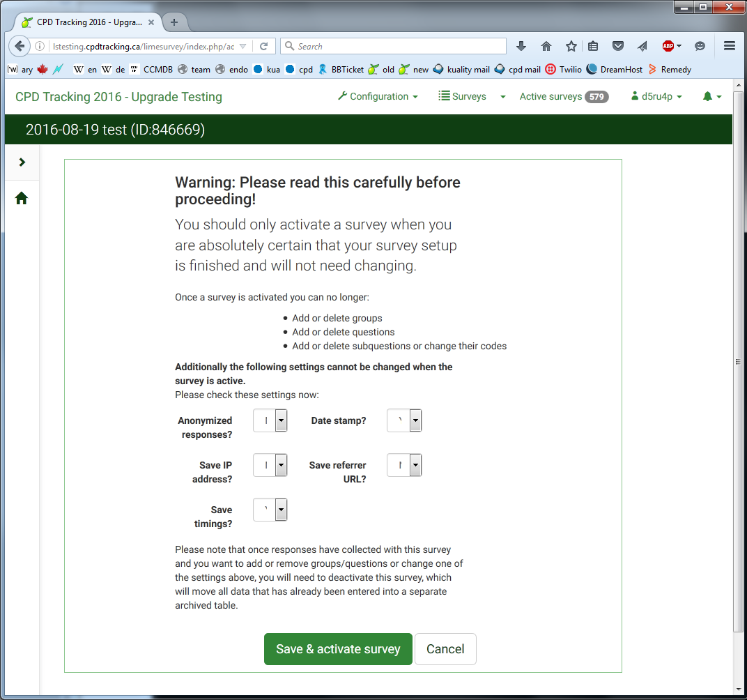Reload the page with the refresh icon
The height and width of the screenshot is (700, 747).
[x=263, y=46]
